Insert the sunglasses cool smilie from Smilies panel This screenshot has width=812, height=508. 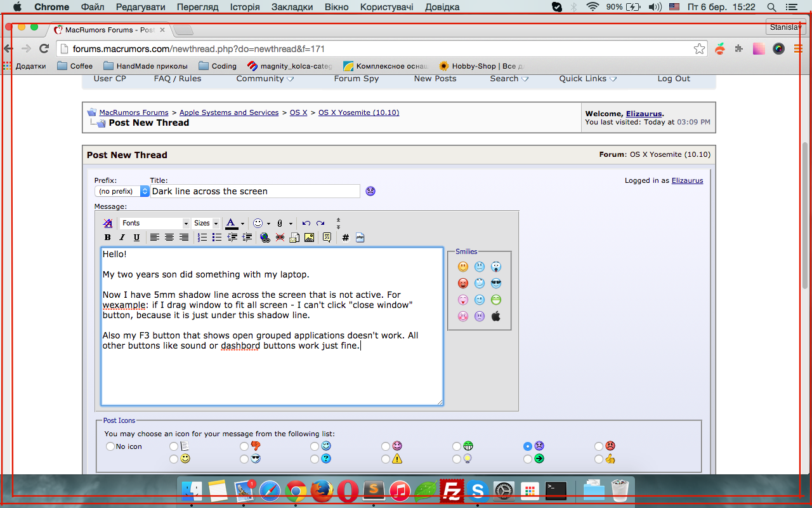(x=496, y=283)
